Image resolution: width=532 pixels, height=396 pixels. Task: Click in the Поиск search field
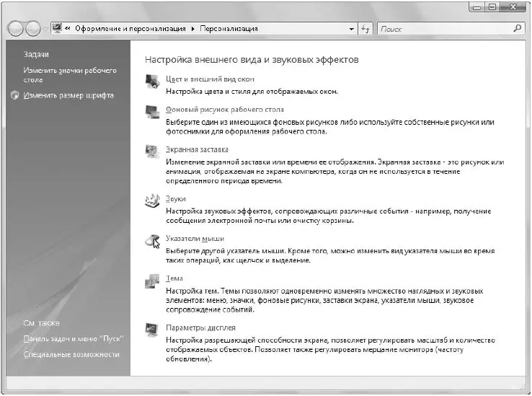coord(445,29)
